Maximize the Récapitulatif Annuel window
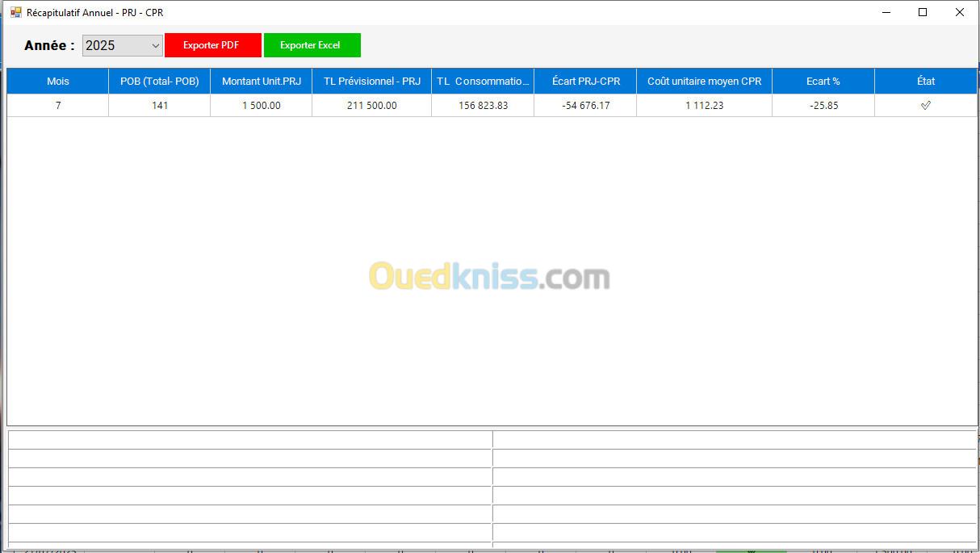 click(923, 13)
